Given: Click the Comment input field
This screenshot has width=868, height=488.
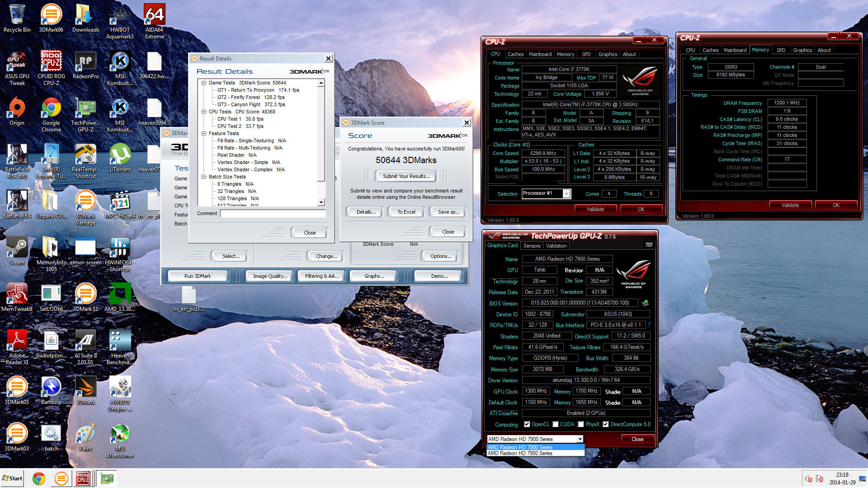Looking at the screenshot, I should click(273, 213).
